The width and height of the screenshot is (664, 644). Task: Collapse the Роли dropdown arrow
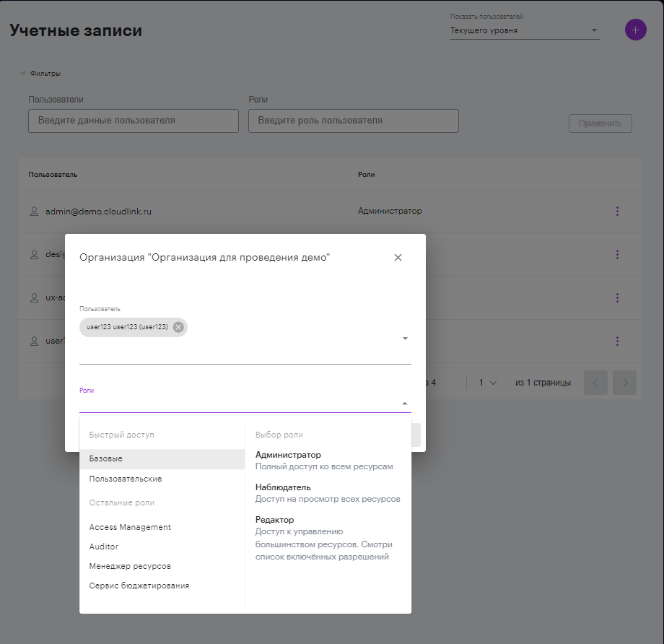(x=405, y=404)
